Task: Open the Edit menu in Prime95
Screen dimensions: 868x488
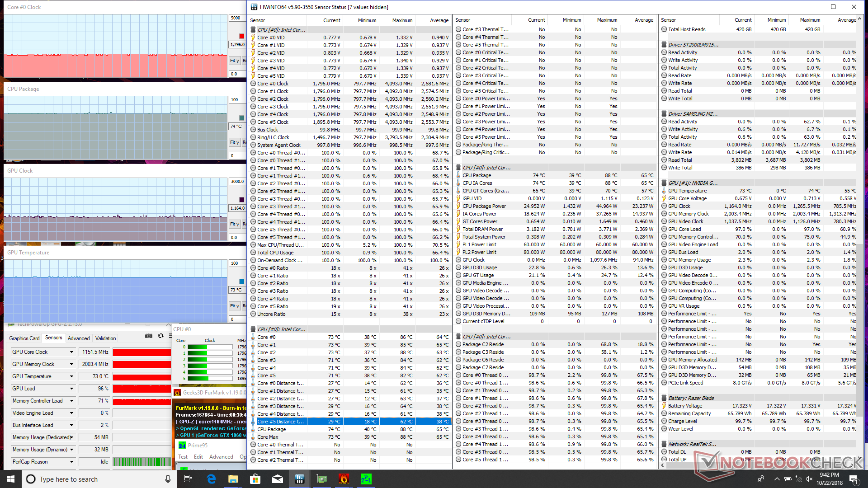Action: [198, 457]
